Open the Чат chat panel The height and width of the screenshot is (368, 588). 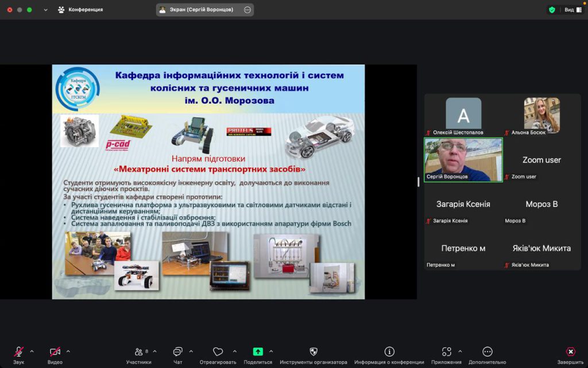pos(177,352)
